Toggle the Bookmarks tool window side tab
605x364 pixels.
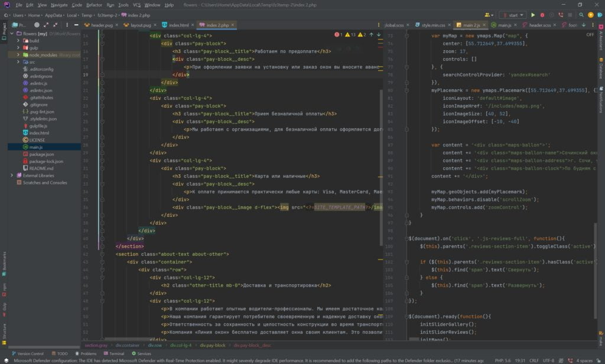coord(4,261)
